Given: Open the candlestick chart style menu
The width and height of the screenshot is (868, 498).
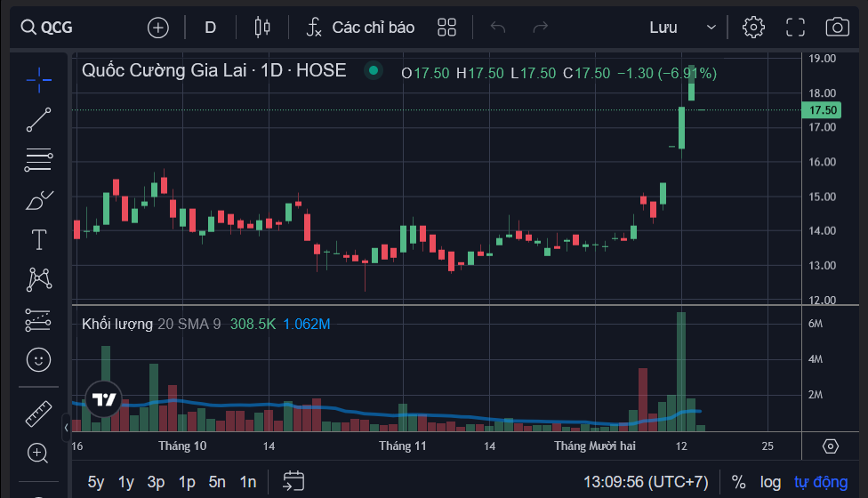Looking at the screenshot, I should (261, 27).
